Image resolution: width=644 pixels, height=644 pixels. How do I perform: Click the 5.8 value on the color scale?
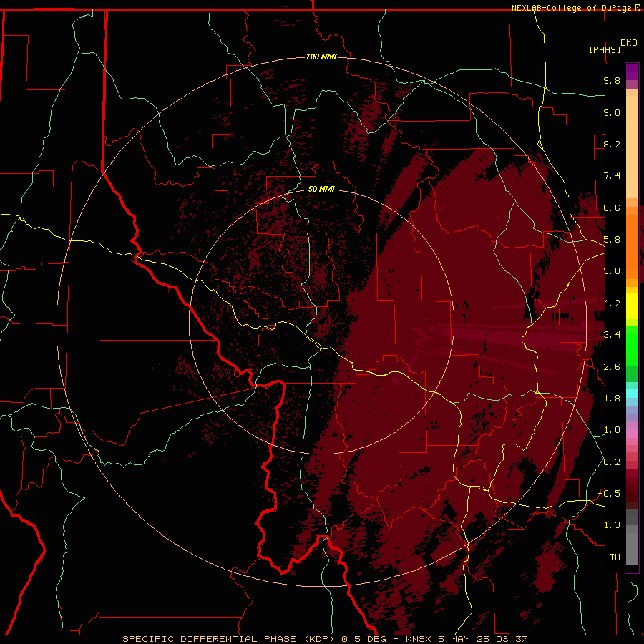click(612, 240)
